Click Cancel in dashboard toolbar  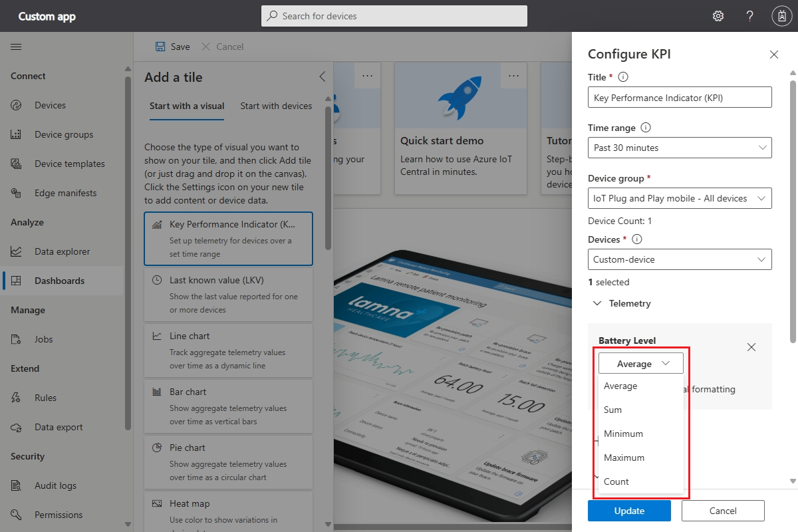pyautogui.click(x=222, y=47)
